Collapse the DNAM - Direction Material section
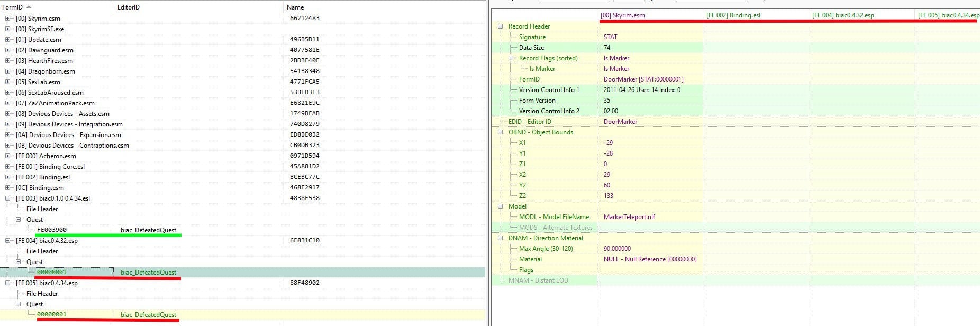Screen dimensions: 980x326 [x=501, y=238]
